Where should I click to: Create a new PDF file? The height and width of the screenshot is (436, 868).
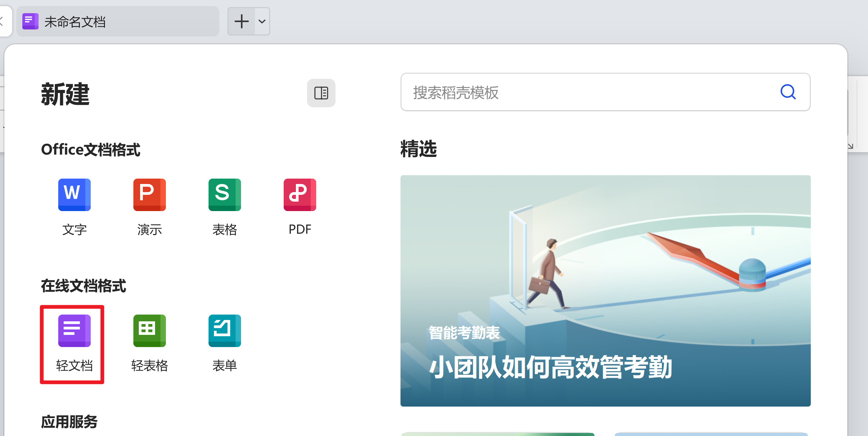pos(300,194)
